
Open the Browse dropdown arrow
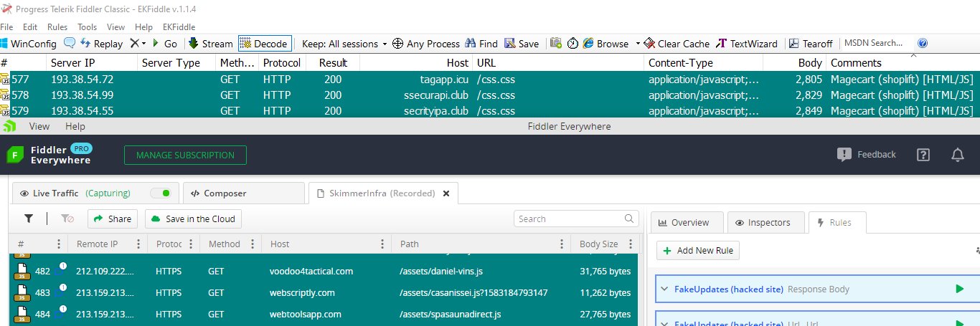click(637, 44)
